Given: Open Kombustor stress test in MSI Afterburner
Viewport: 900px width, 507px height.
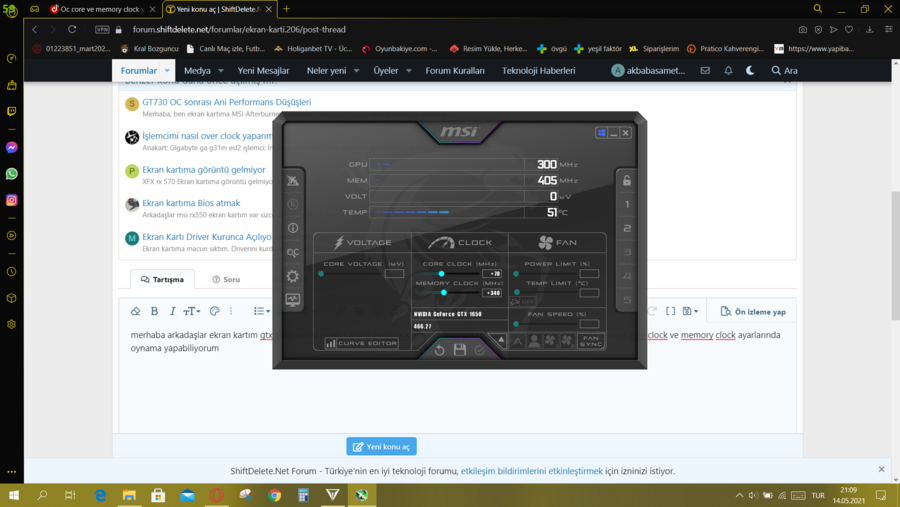Looking at the screenshot, I should [293, 204].
